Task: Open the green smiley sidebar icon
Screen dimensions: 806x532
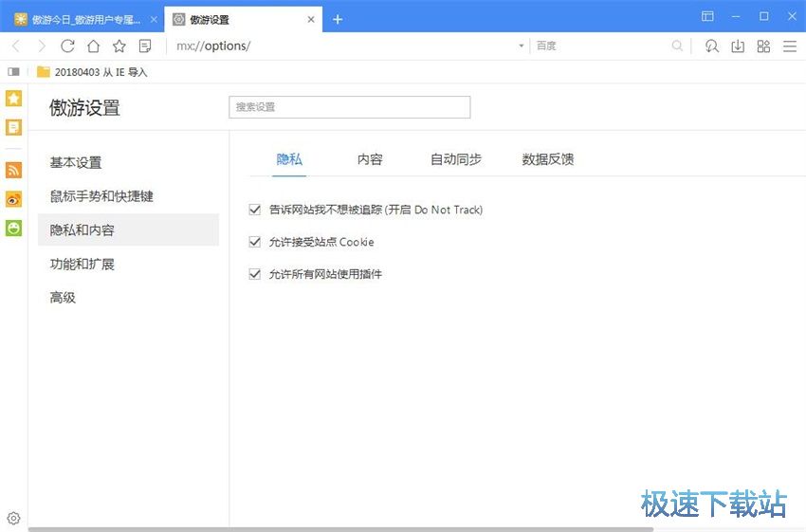Action: coord(14,228)
